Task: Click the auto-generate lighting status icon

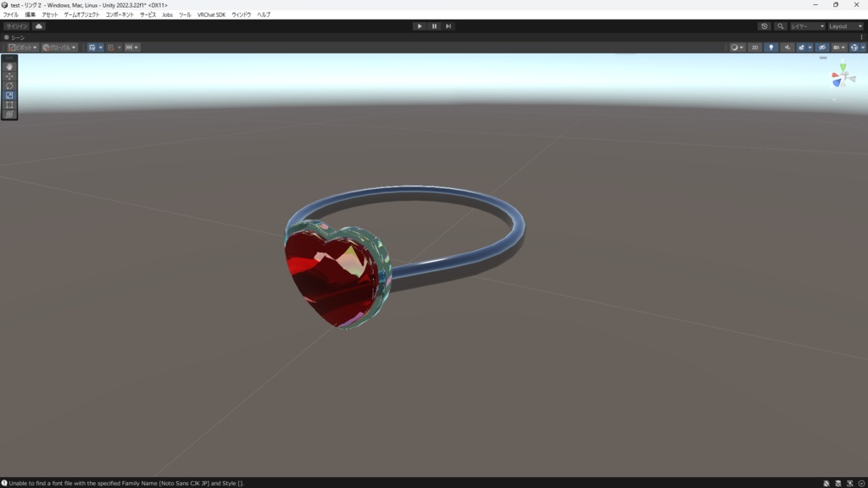Action: pos(849,483)
